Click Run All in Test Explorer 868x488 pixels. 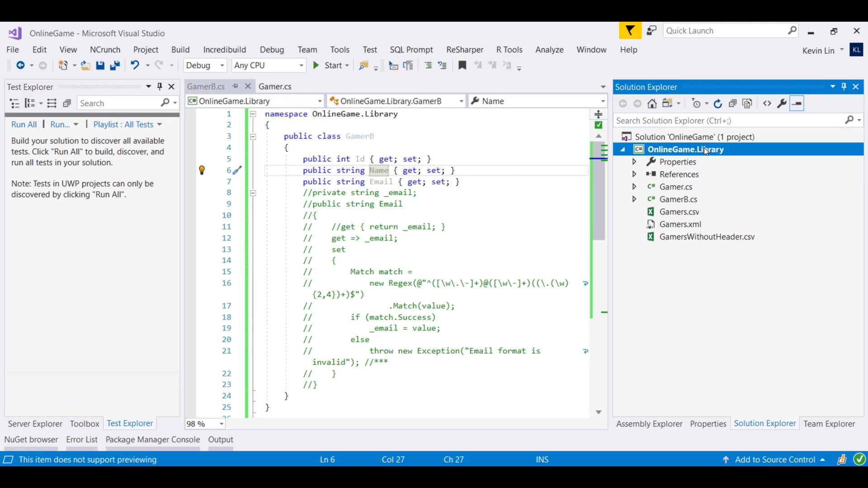pyautogui.click(x=24, y=124)
